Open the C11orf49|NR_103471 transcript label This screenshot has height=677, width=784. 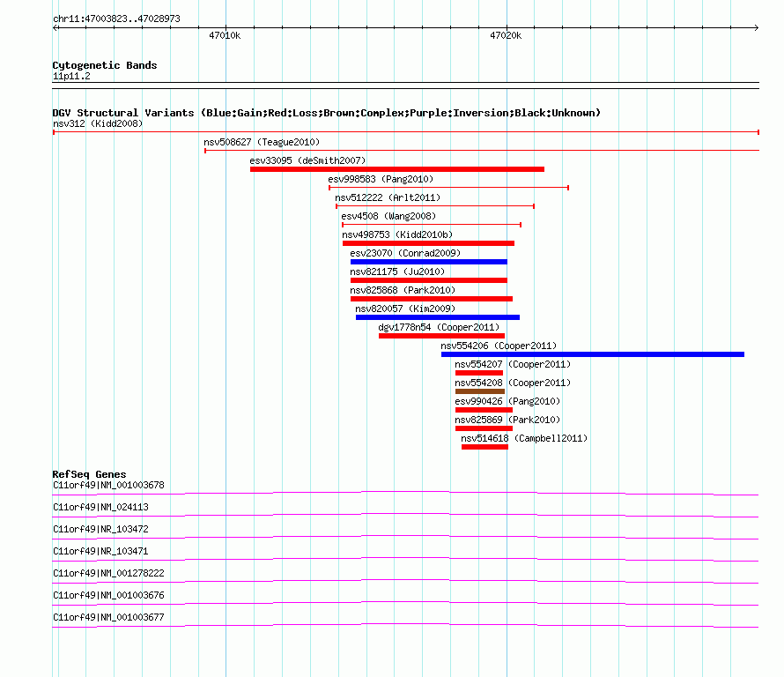coord(100,552)
